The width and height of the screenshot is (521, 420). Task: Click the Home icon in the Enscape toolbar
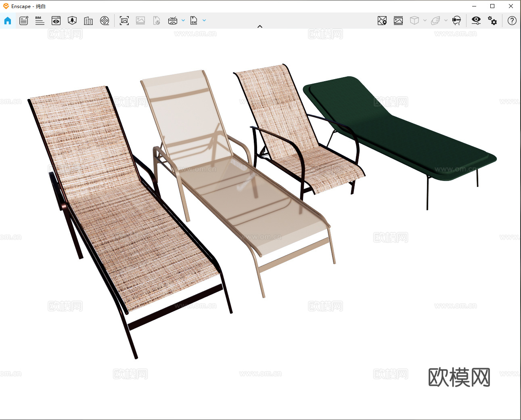click(x=8, y=21)
